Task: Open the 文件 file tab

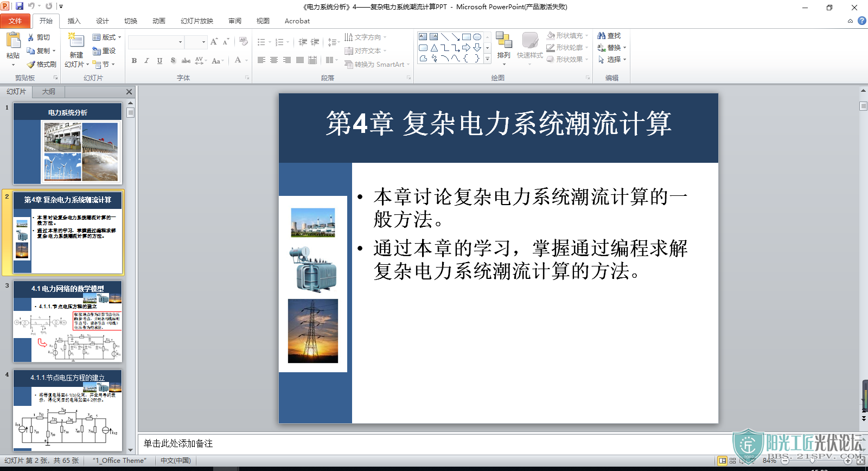Action: pyautogui.click(x=15, y=21)
